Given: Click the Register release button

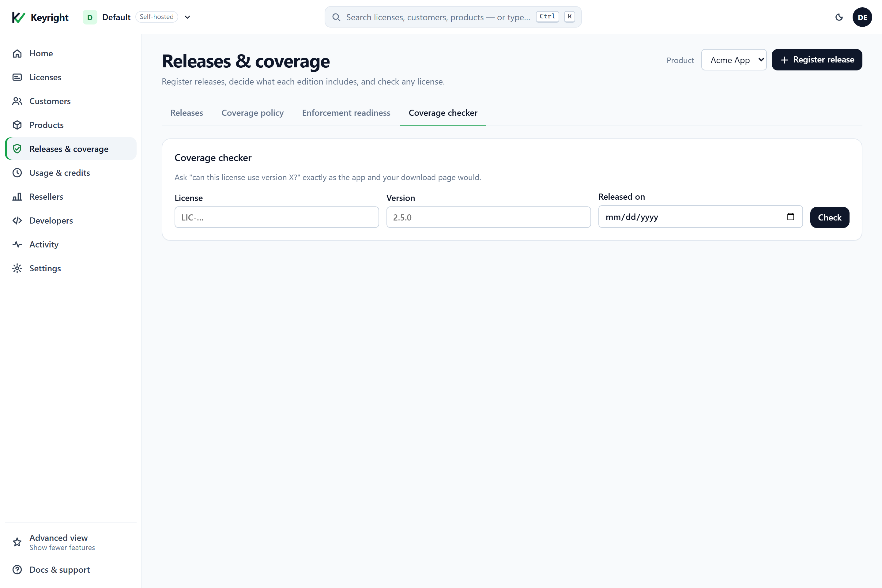Looking at the screenshot, I should click(817, 60).
